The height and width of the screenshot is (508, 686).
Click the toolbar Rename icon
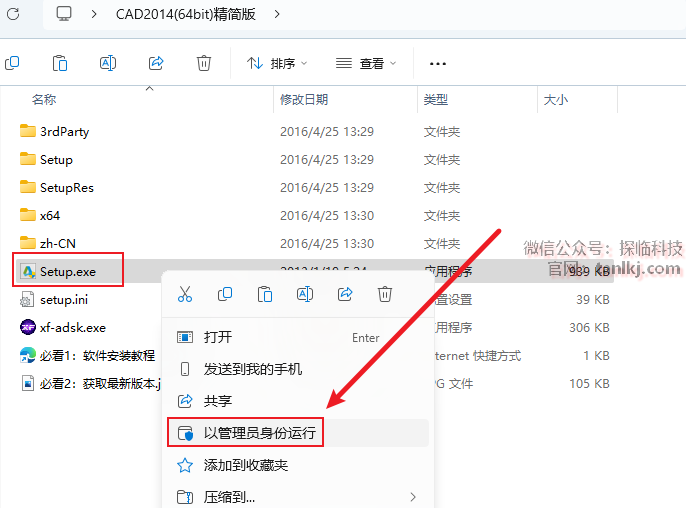(x=108, y=63)
